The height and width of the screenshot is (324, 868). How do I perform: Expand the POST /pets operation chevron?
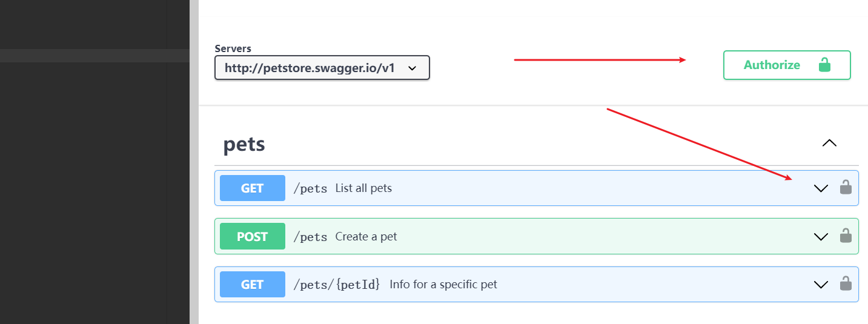point(821,237)
